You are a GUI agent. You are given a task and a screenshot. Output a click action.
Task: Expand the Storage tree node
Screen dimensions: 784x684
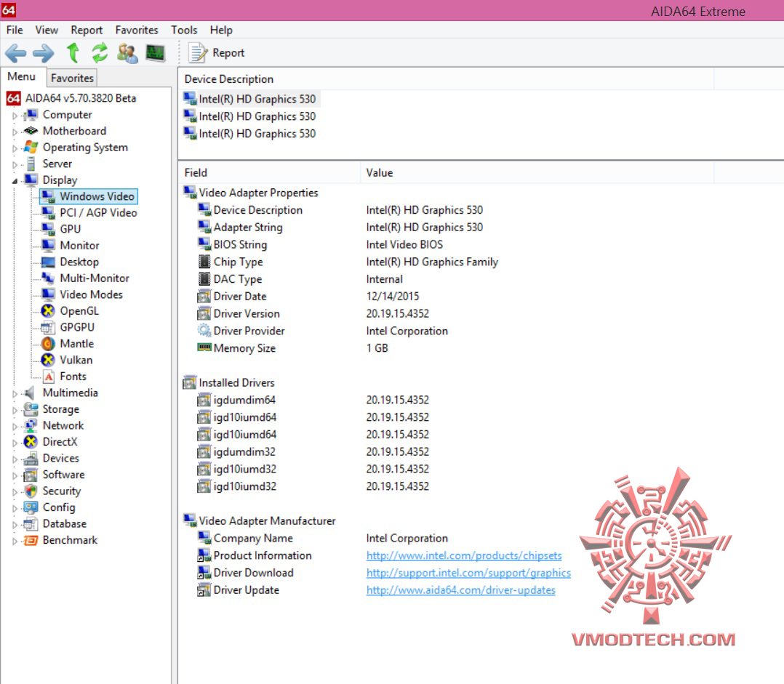[15, 410]
